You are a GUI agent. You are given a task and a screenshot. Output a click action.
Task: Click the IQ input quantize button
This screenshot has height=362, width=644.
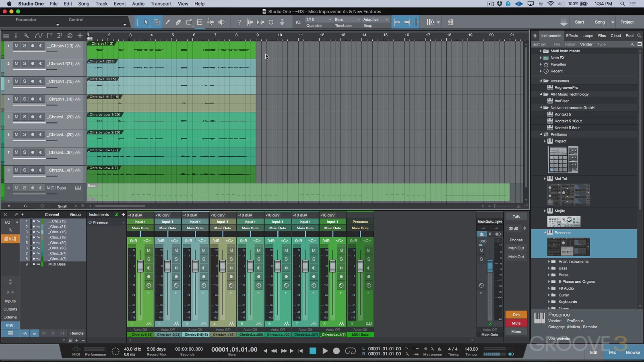pos(298,22)
